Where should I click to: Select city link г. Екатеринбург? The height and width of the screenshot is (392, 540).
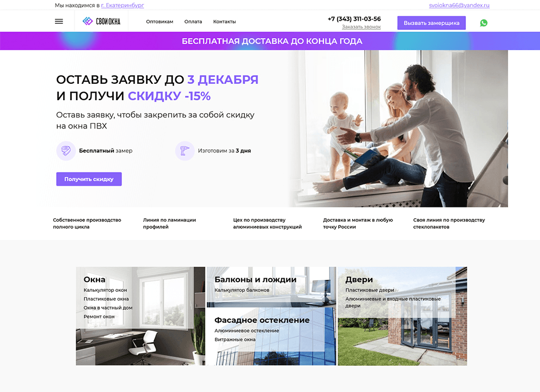(122, 5)
